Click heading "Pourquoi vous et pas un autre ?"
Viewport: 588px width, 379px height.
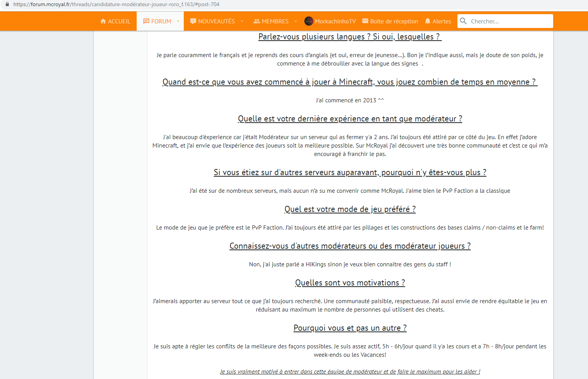point(350,328)
